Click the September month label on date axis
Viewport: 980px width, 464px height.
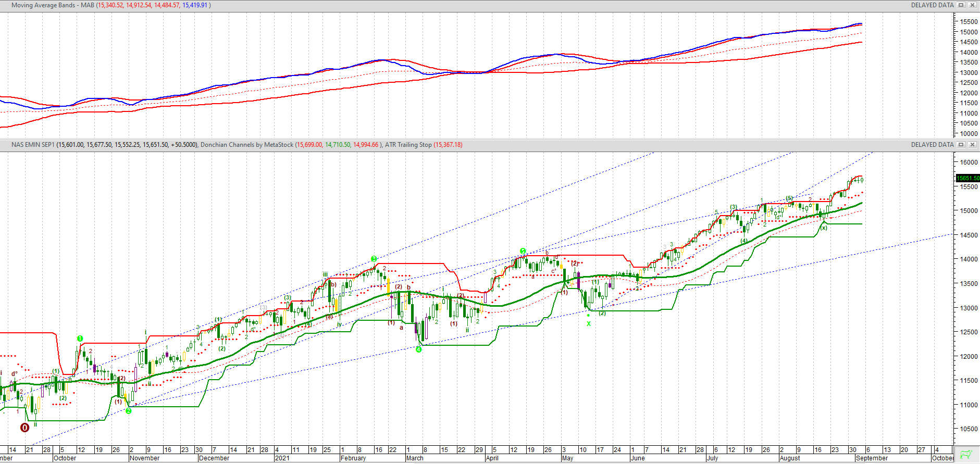872,458
